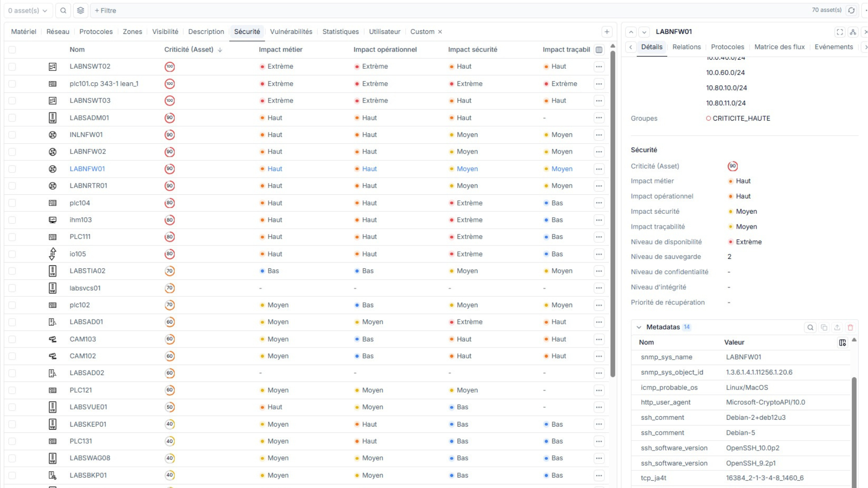The image size is (868, 488).
Task: Open the Relations tab in detail panel
Action: [x=686, y=47]
